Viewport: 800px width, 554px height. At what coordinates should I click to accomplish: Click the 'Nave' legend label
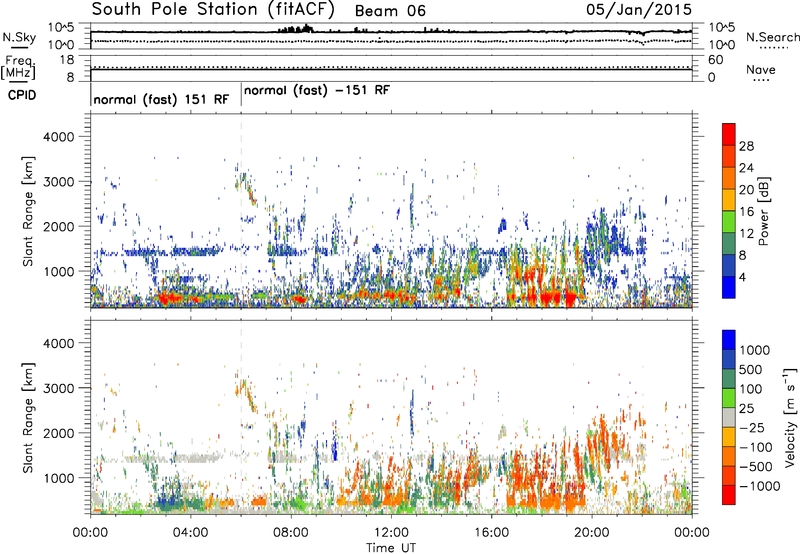(x=761, y=70)
